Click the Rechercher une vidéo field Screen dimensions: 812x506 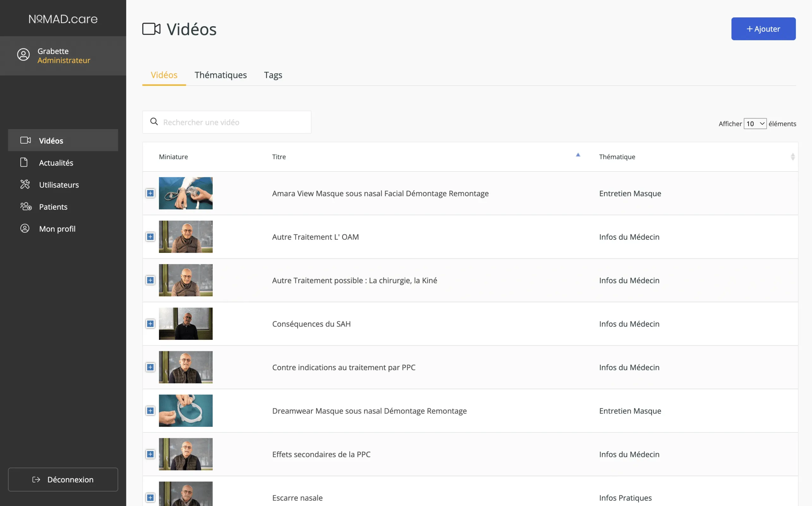coord(226,122)
